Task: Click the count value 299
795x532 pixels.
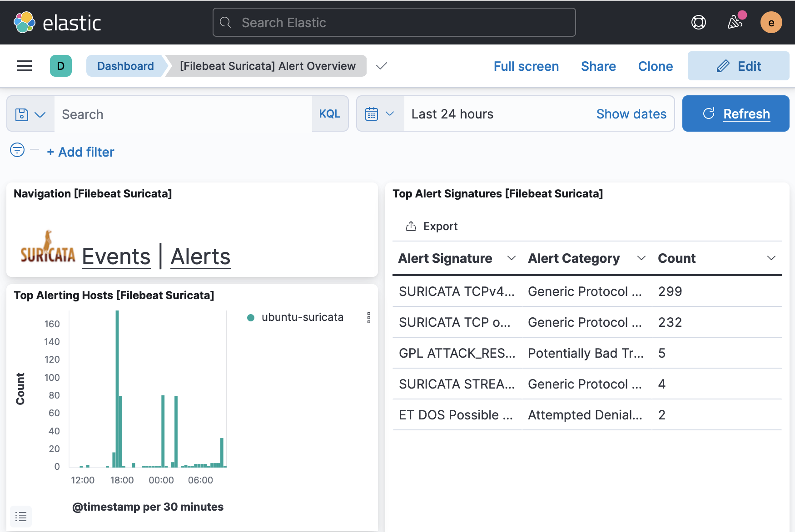Action: coord(670,291)
